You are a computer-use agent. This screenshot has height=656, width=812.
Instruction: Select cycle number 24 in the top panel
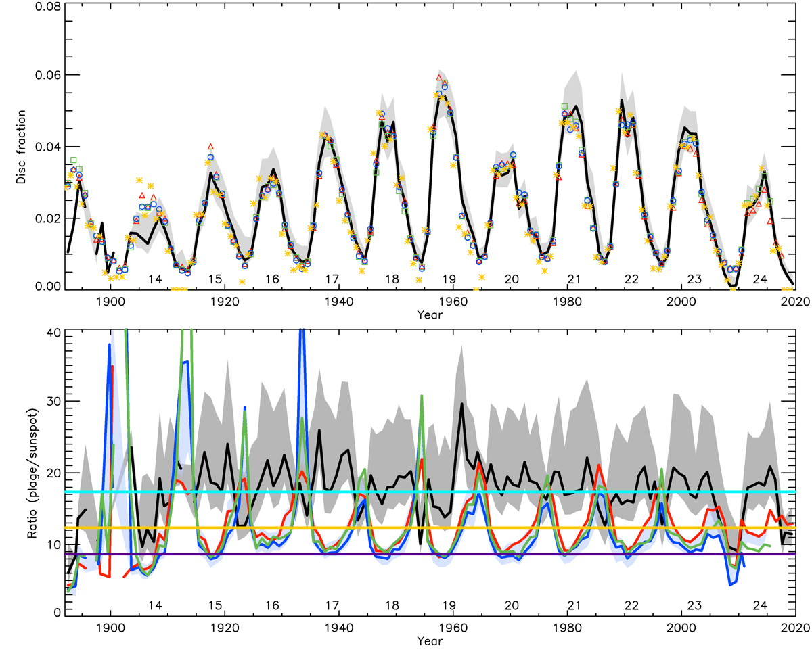click(x=760, y=279)
